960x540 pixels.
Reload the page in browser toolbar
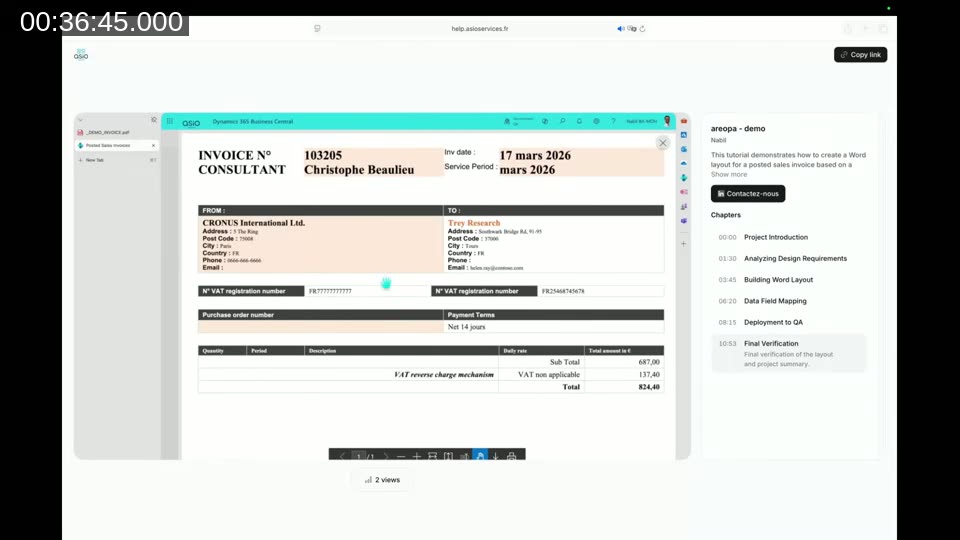(642, 29)
